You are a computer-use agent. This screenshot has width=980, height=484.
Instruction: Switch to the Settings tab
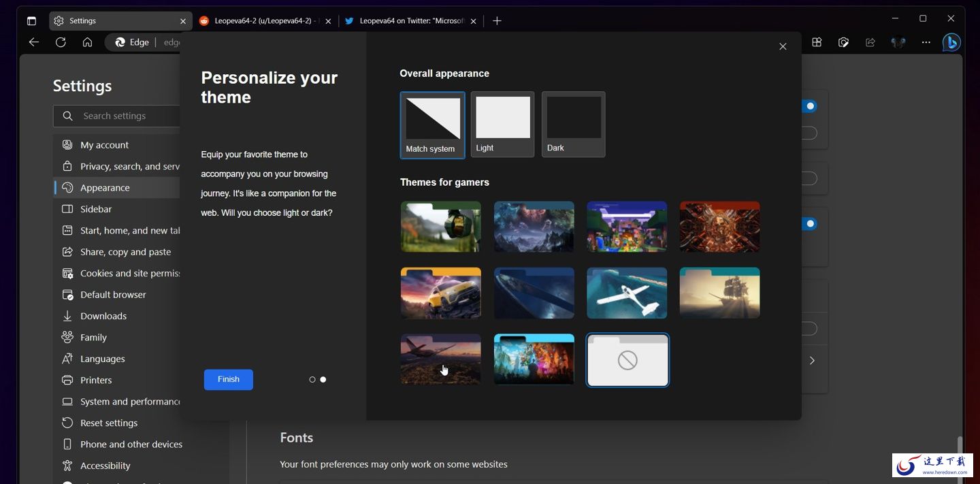pos(120,21)
